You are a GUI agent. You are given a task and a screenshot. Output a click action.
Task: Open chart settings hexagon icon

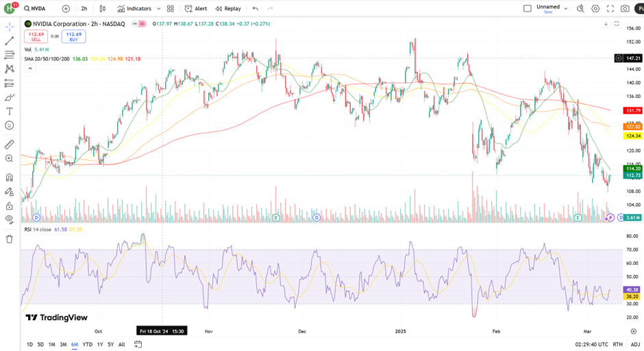595,9
